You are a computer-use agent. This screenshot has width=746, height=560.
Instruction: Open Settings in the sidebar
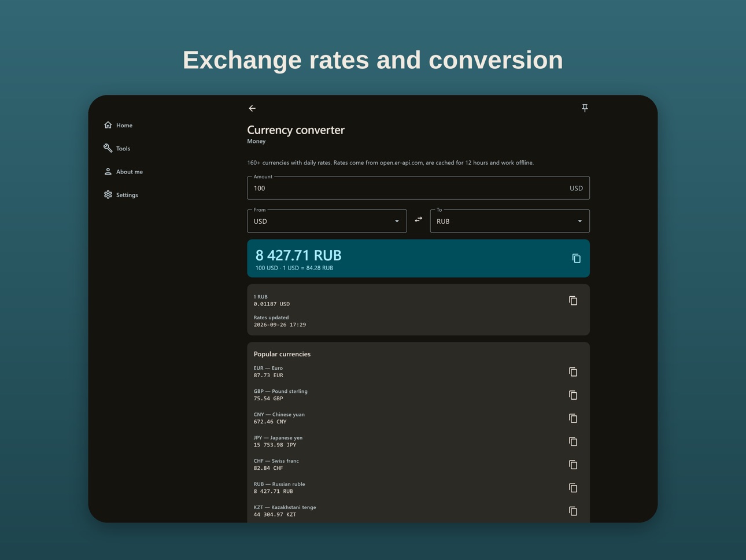point(121,195)
